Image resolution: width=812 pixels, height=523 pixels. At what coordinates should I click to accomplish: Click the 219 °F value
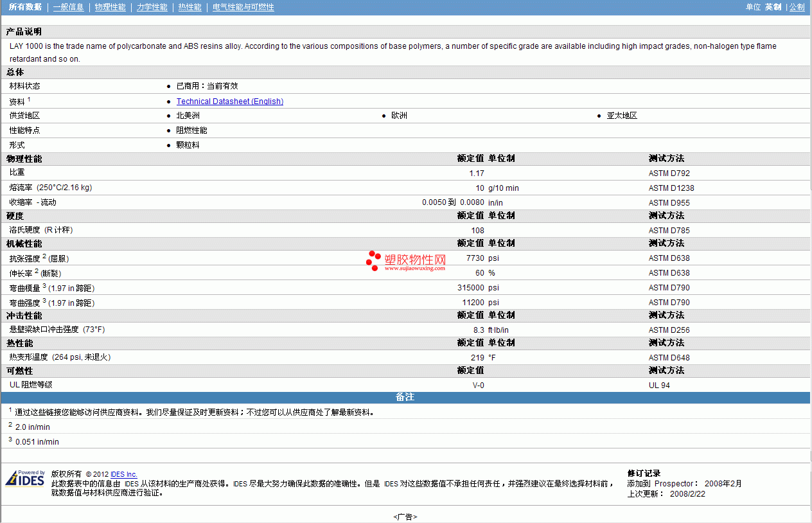483,358
